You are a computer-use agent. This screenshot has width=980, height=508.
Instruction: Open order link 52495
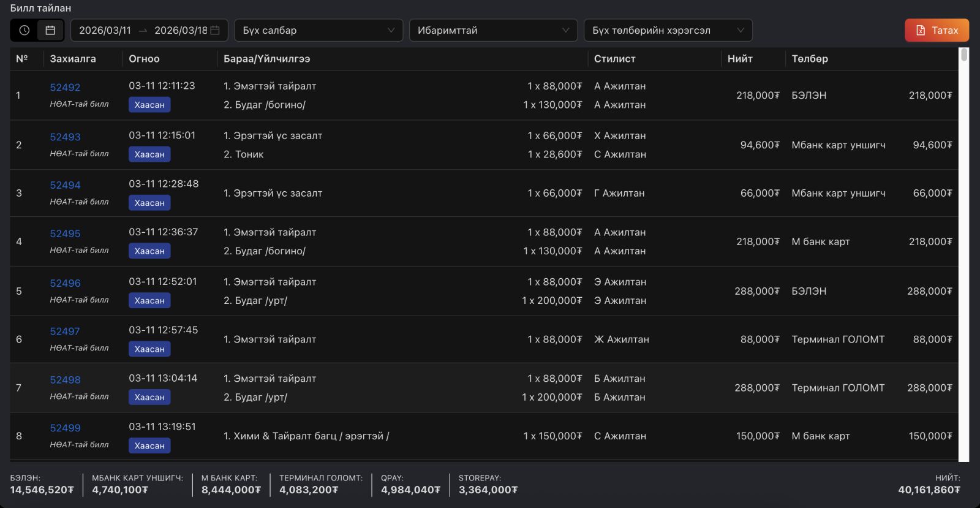[x=65, y=233]
